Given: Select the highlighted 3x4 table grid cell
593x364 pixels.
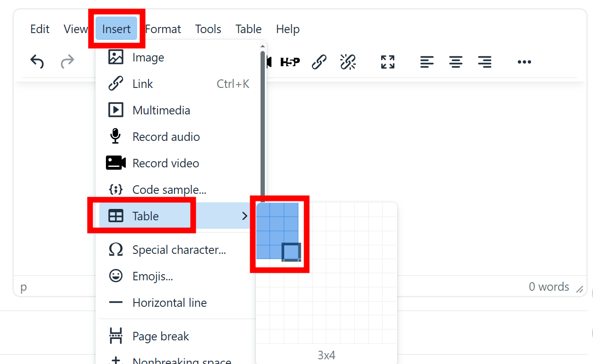Looking at the screenshot, I should coord(291,252).
